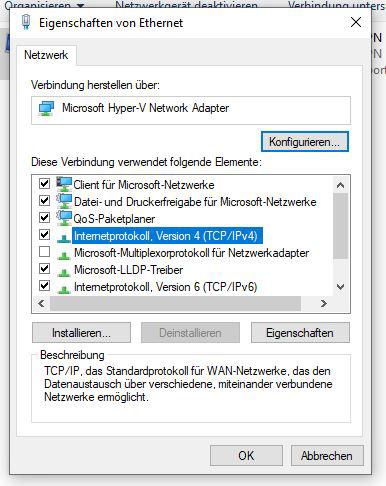Click the horizontal scroll right arrow
Viewport: 386px width, 486px height.
[x=323, y=303]
